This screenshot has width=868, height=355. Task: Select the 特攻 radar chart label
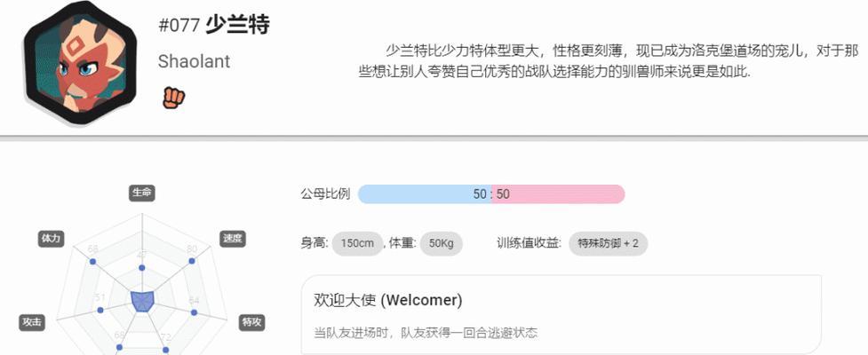click(252, 323)
